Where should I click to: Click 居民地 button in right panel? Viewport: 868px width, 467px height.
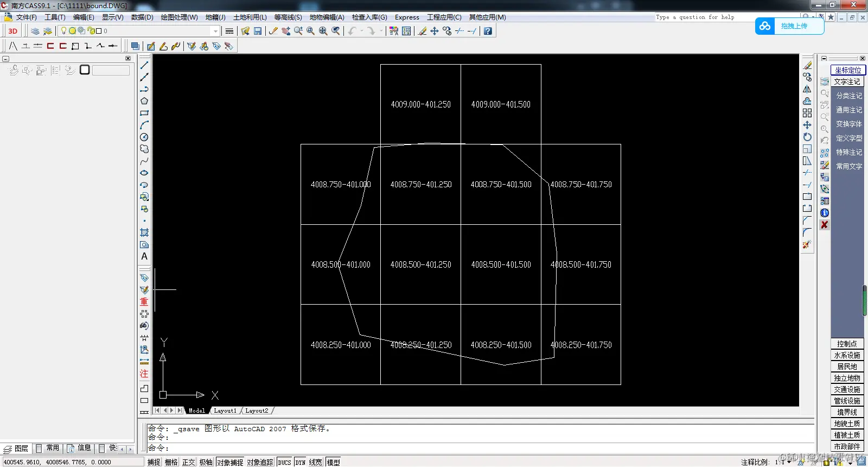click(847, 367)
